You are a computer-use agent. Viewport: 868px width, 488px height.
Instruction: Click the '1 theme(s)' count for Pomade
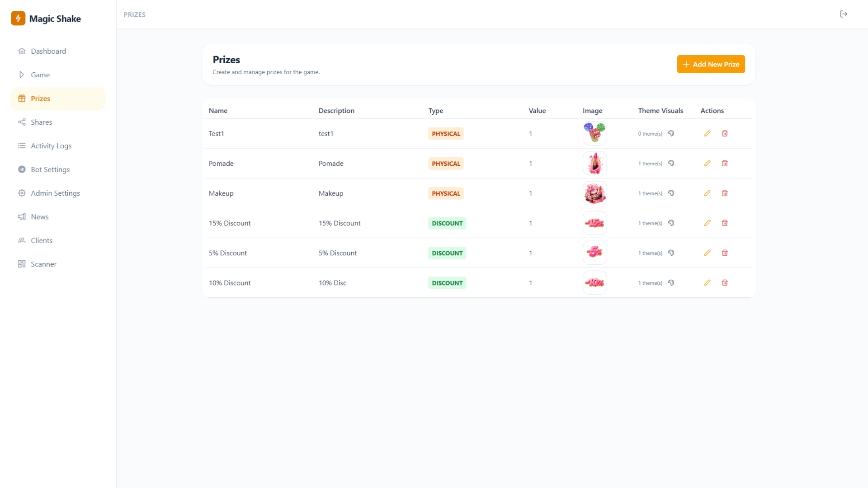coord(650,164)
